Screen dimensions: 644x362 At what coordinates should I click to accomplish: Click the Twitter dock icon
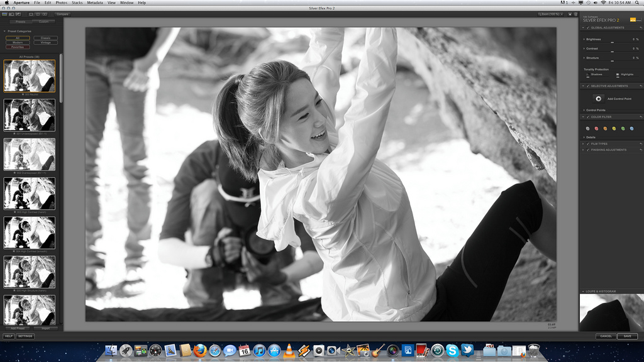467,351
